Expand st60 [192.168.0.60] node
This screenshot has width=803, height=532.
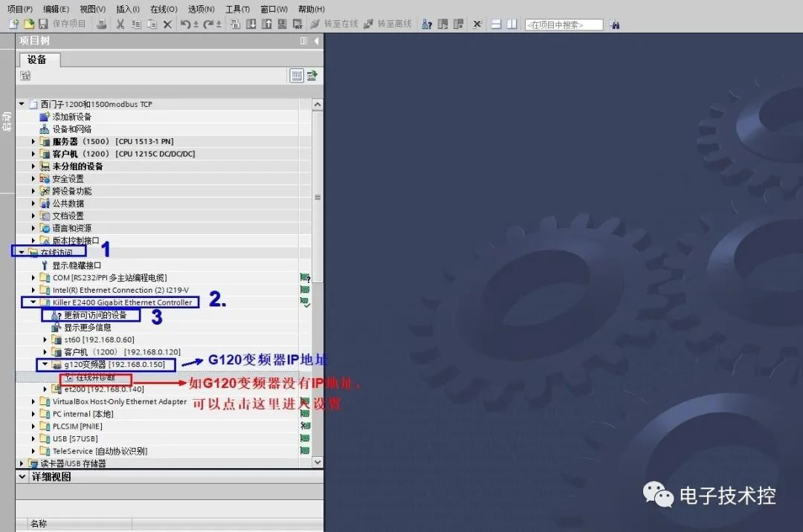click(45, 340)
